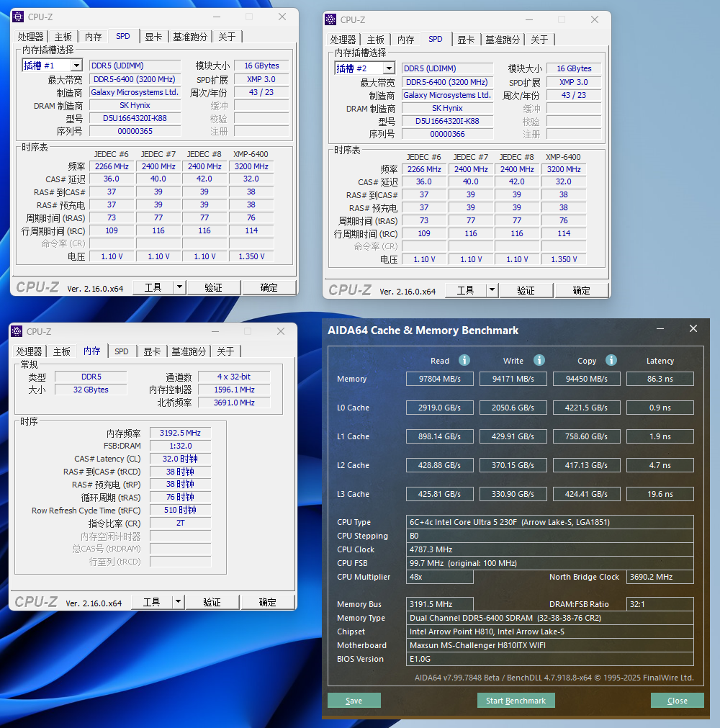Open 主板 tab in memory tab window

(61, 351)
